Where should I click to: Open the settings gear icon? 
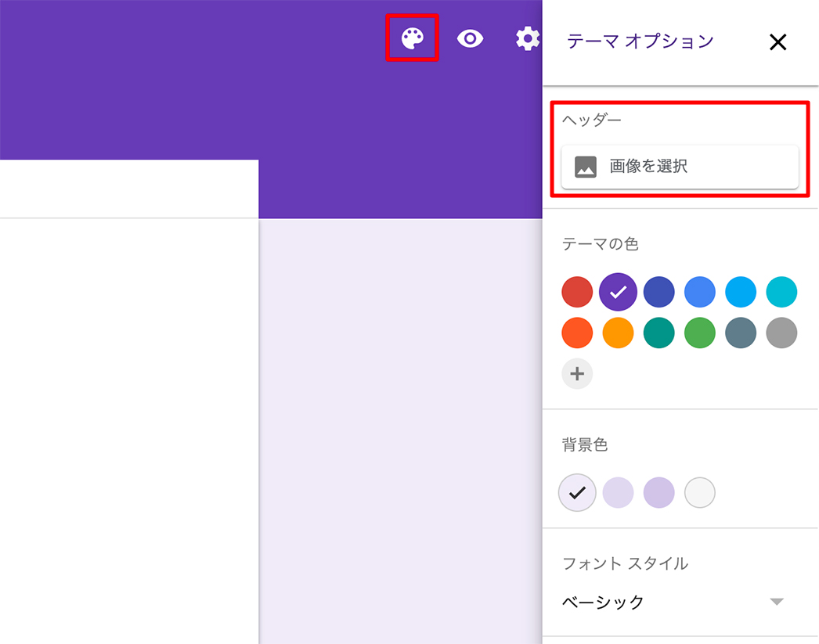[529, 38]
